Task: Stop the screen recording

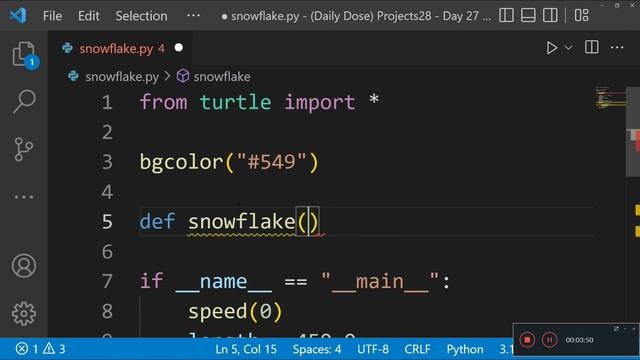Action: (x=527, y=340)
